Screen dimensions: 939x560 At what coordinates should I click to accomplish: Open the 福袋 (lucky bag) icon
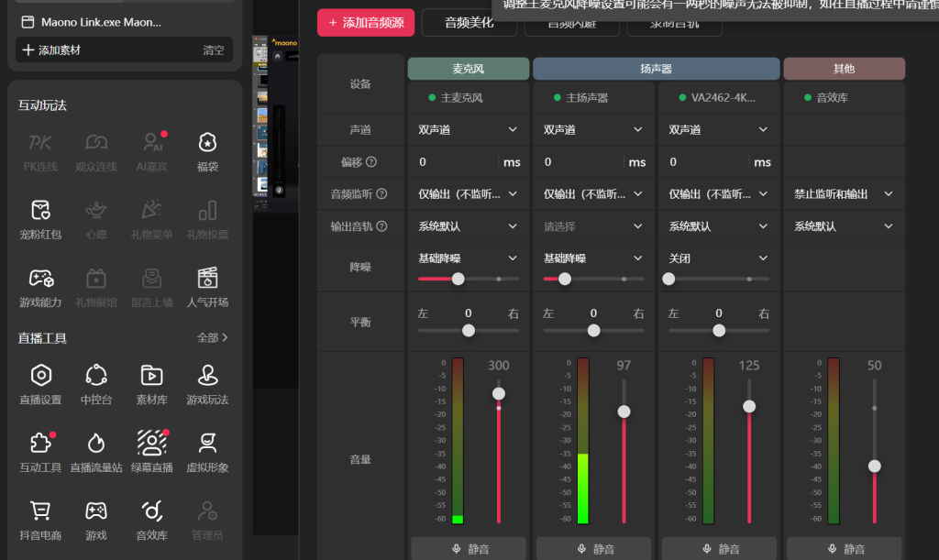click(x=206, y=144)
